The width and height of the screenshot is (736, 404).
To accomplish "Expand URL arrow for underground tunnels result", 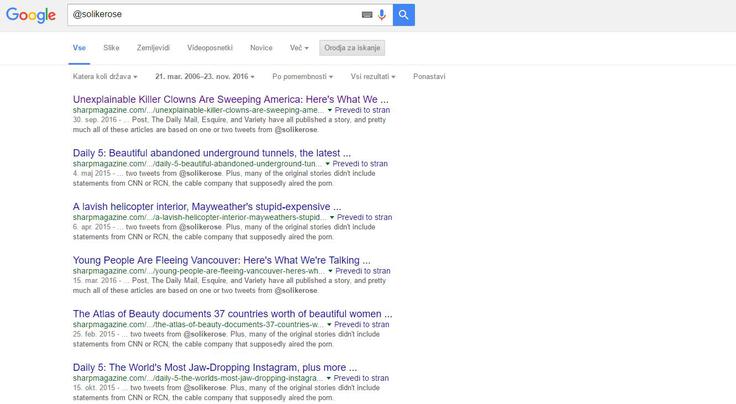I will tap(328, 164).
